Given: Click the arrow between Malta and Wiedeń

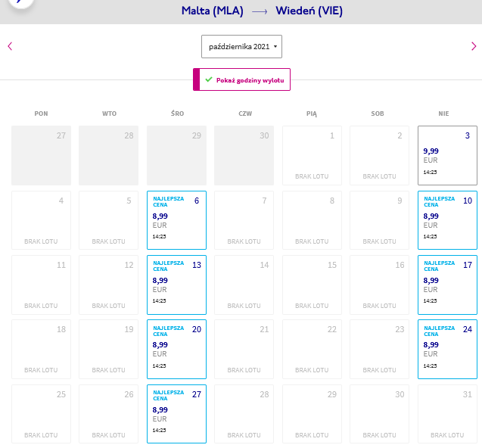Looking at the screenshot, I should pyautogui.click(x=260, y=11).
